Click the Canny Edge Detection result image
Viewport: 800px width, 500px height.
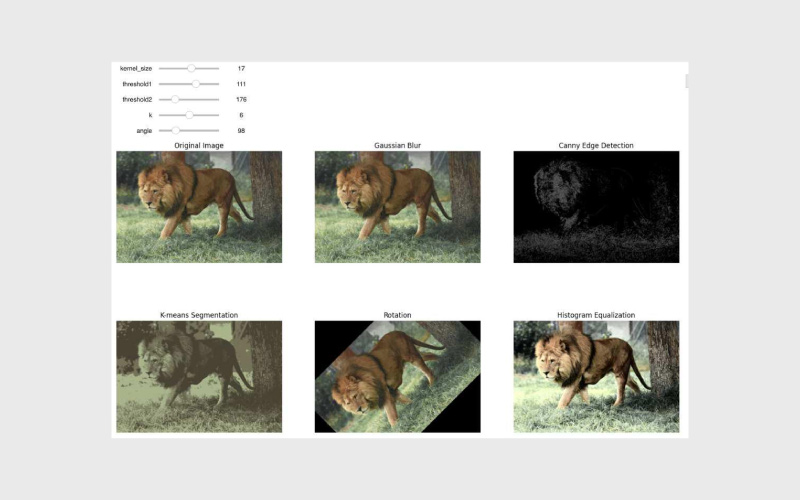point(596,207)
